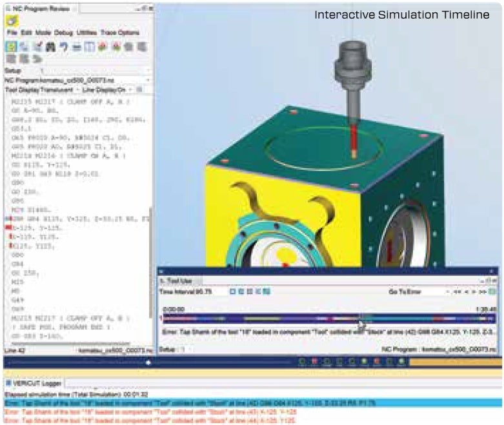Image resolution: width=504 pixels, height=425 pixels.
Task: Open the Mode menu
Action: [43, 32]
